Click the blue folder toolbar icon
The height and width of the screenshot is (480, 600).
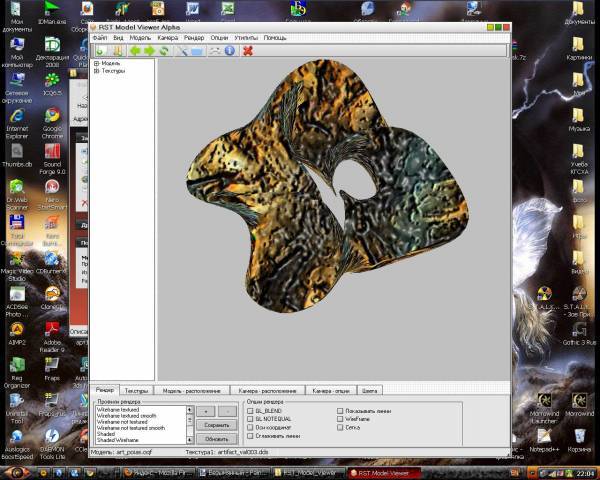197,50
